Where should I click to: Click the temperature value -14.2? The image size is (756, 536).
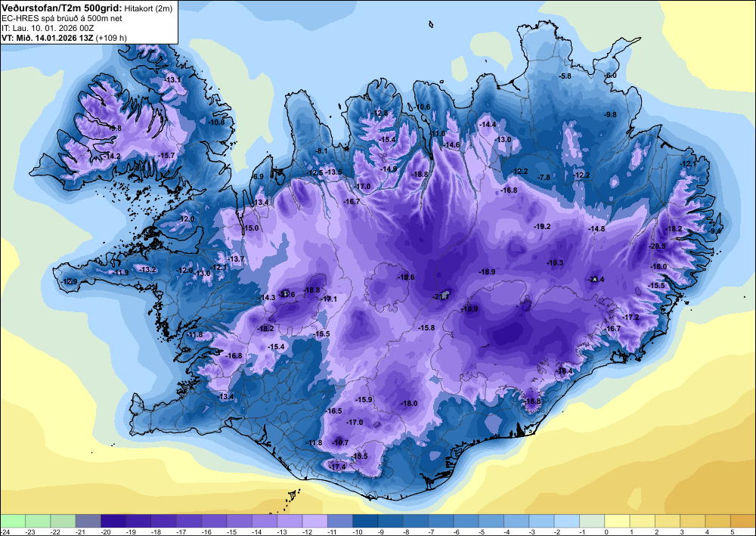pos(112,156)
